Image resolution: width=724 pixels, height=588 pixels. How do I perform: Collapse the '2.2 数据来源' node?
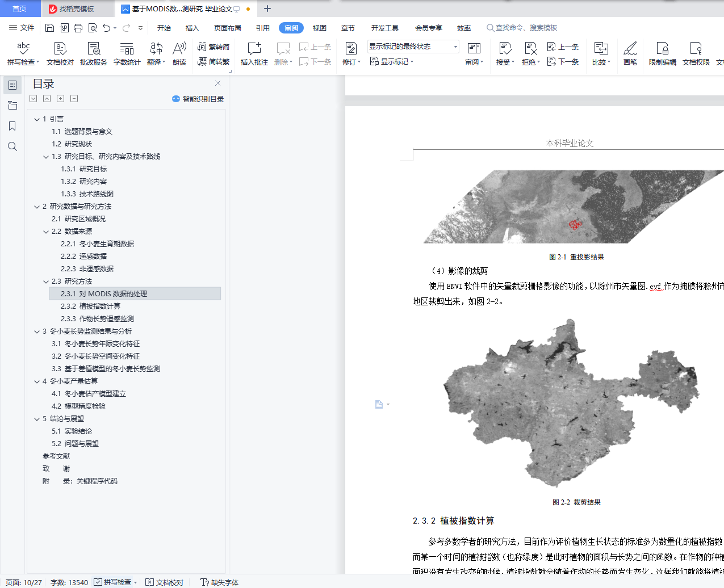(46, 232)
